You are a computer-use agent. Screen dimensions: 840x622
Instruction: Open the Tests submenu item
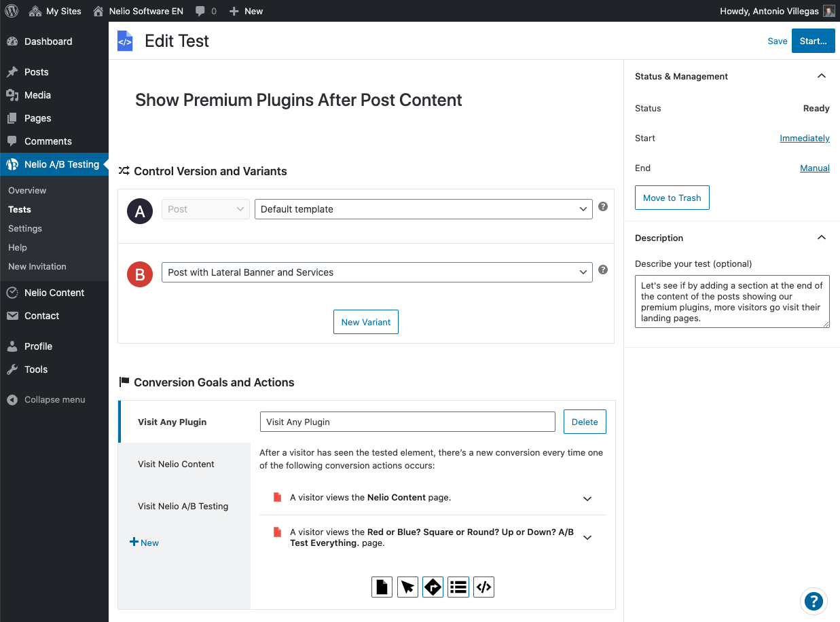(20, 210)
